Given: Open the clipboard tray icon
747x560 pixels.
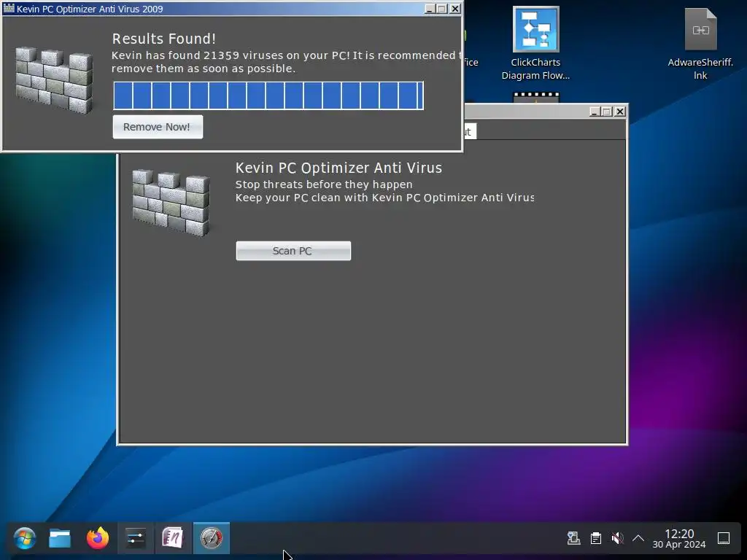Looking at the screenshot, I should click(x=595, y=539).
